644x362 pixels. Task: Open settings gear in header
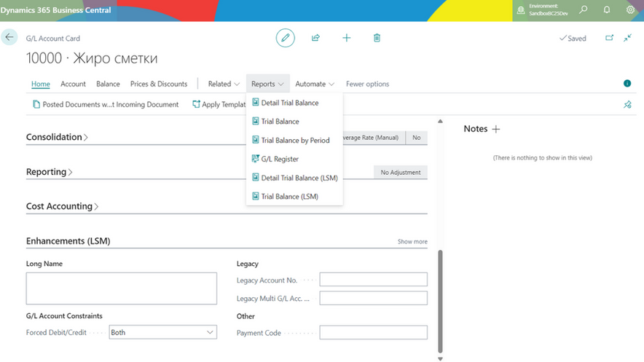pyautogui.click(x=630, y=10)
